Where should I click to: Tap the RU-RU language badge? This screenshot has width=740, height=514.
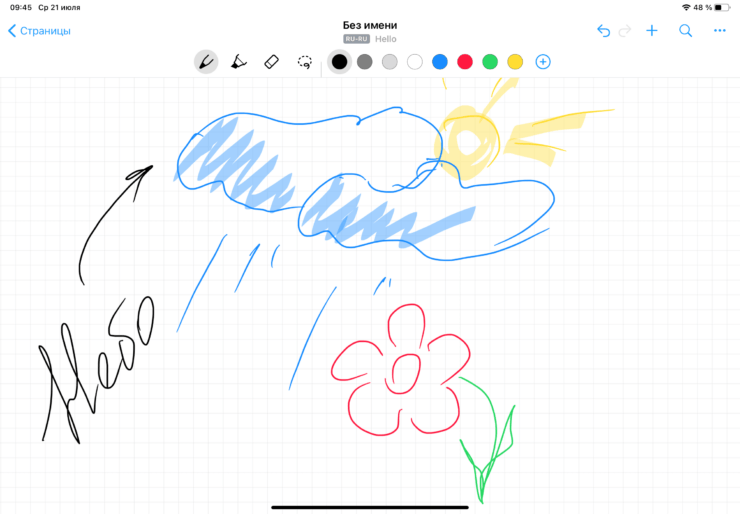tap(357, 39)
